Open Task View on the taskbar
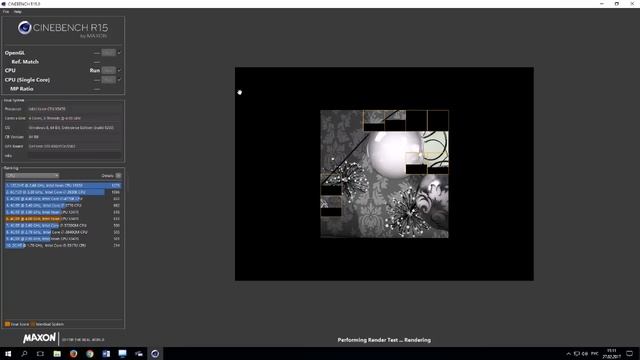The width and height of the screenshot is (640, 360). pos(40,353)
